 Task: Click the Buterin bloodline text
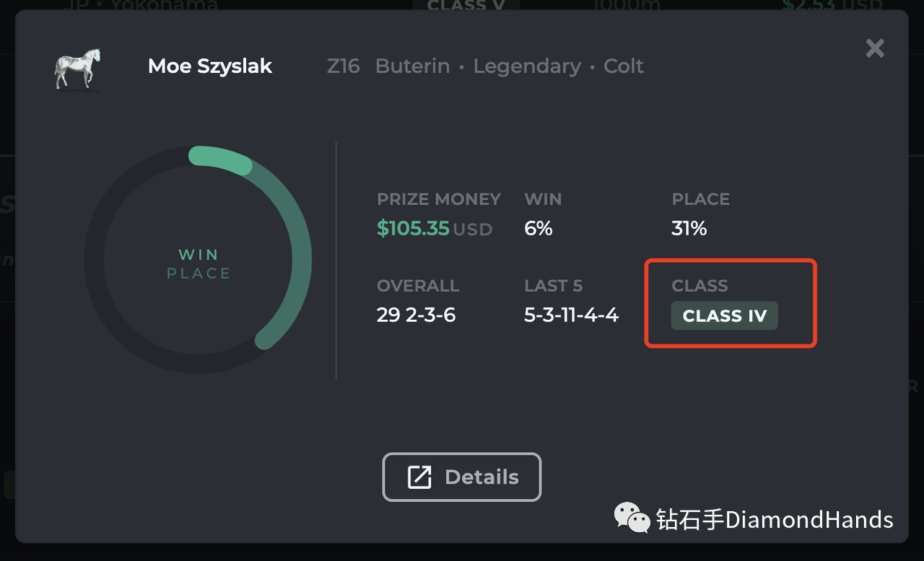[x=412, y=66]
